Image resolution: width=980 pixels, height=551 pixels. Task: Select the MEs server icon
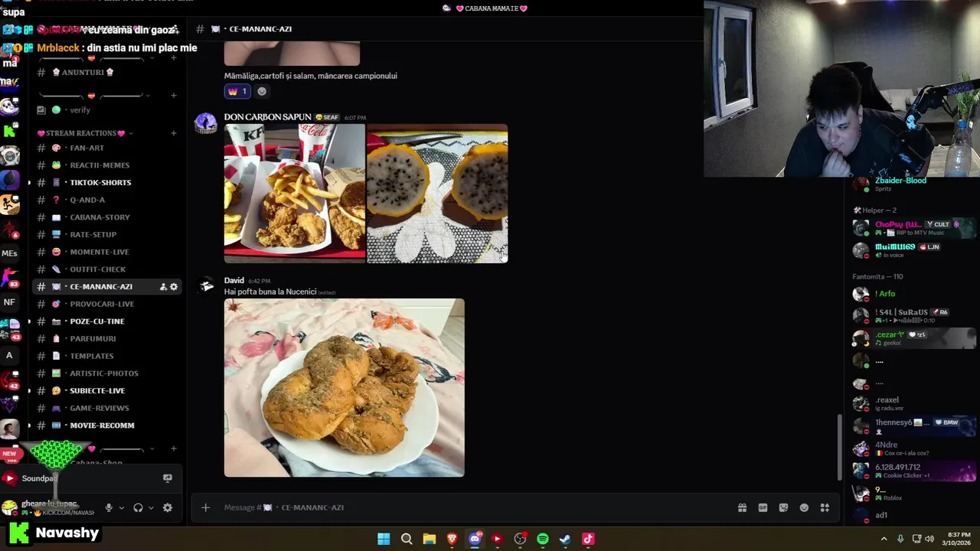9,253
